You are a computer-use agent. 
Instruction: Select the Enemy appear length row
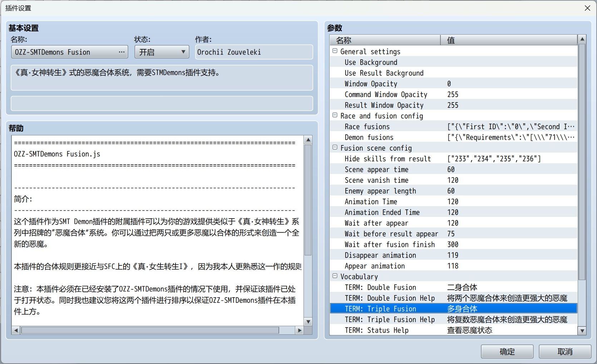point(453,191)
